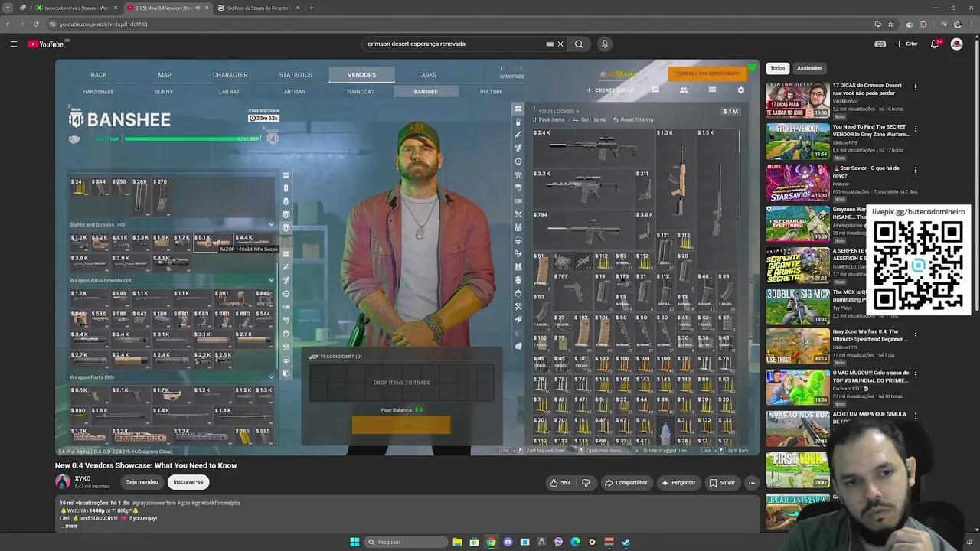Select the locker all-items grid filter icon
Image resolution: width=980 pixels, height=551 pixels.
coord(518,109)
